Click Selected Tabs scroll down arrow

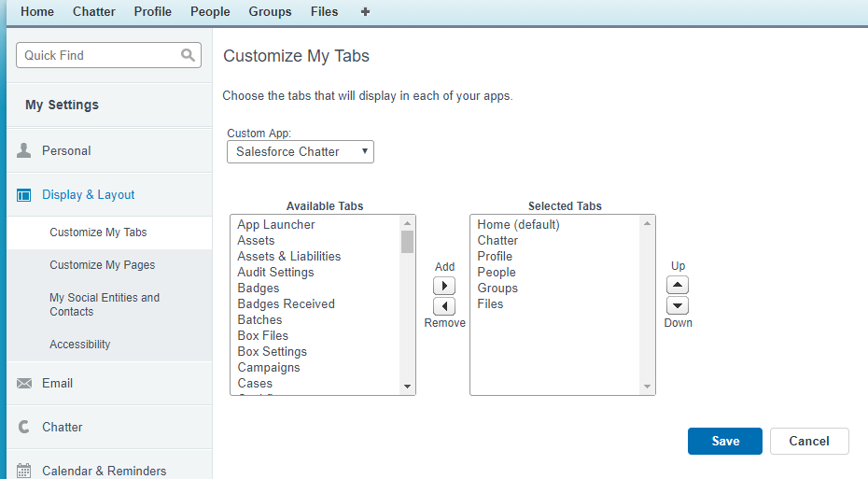(x=647, y=387)
